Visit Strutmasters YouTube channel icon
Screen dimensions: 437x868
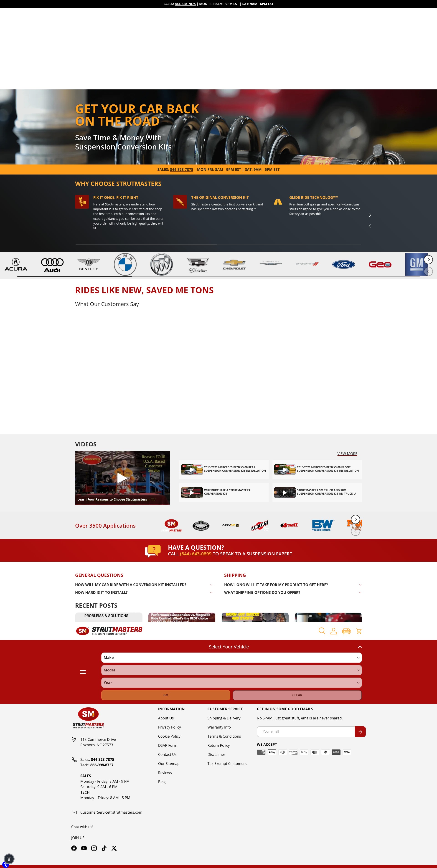[84, 848]
